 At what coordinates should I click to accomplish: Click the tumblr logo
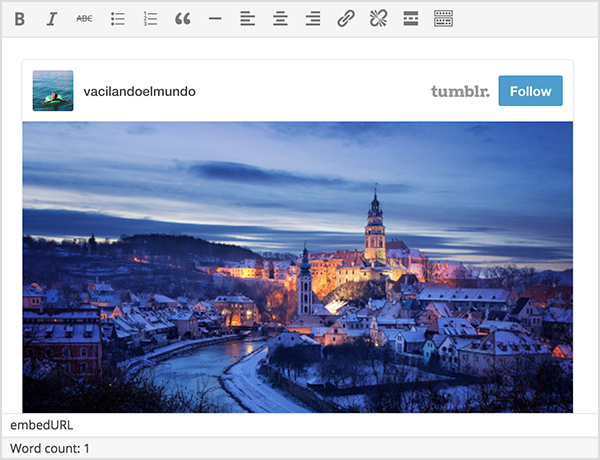(x=460, y=91)
